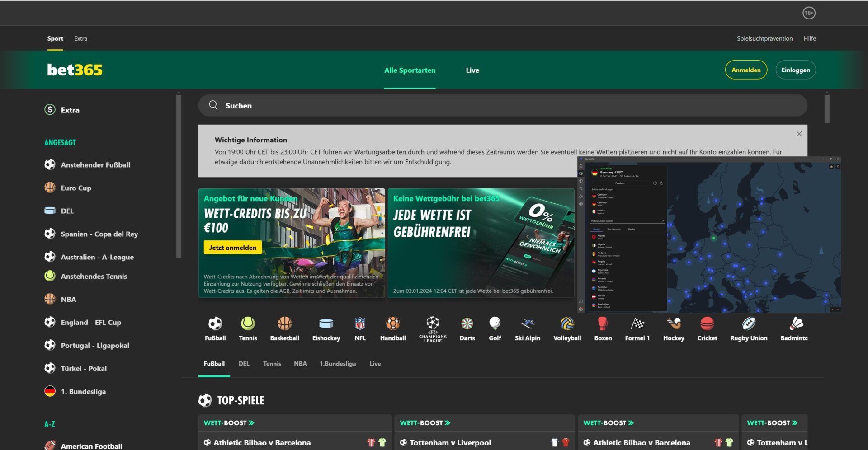Zoom in the NordVPN map with plus

tap(838, 309)
